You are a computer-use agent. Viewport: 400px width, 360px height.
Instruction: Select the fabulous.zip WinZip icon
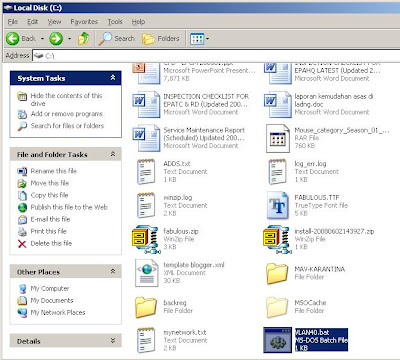click(145, 239)
